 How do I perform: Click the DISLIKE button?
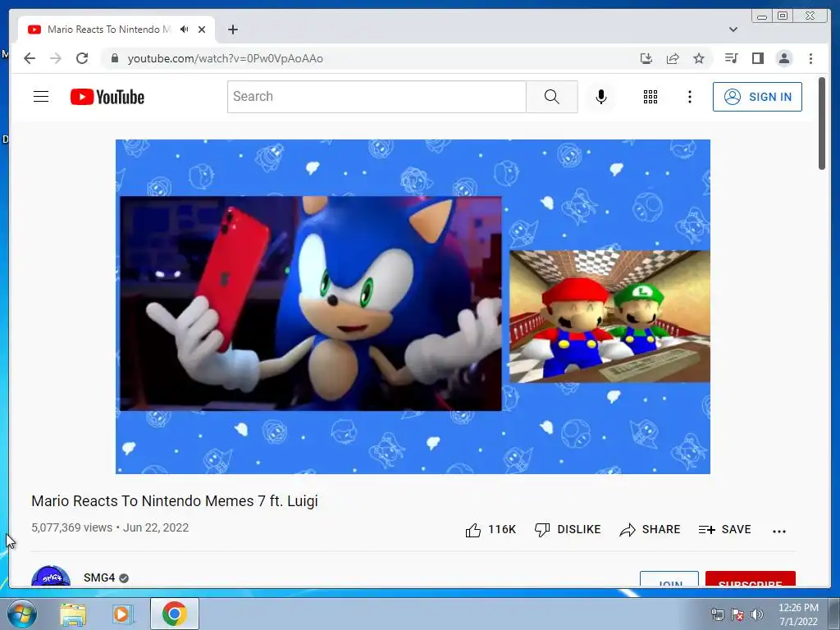point(568,530)
